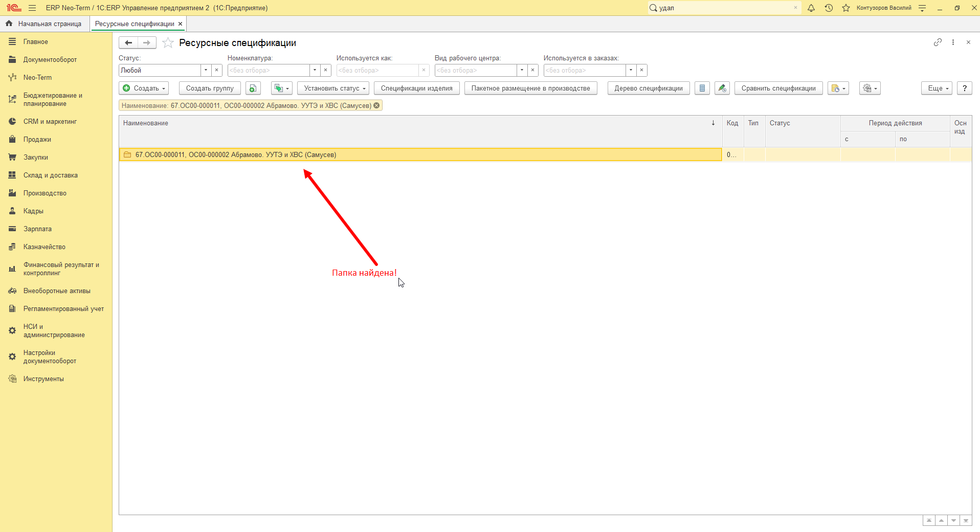The image size is (980, 532).
Task: Navigate back with left arrow button
Action: (x=128, y=43)
